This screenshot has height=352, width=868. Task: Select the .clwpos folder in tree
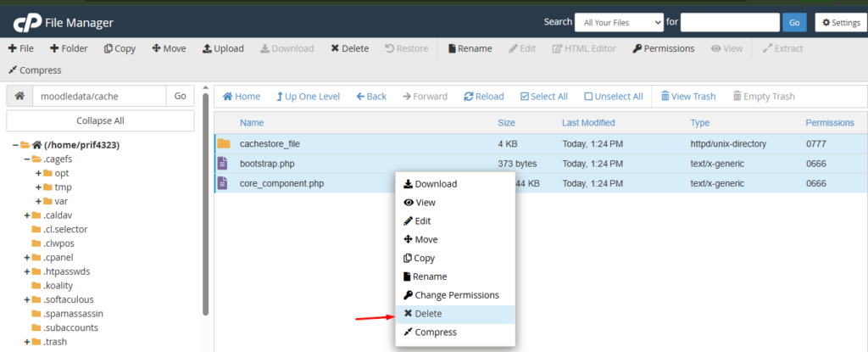click(53, 243)
